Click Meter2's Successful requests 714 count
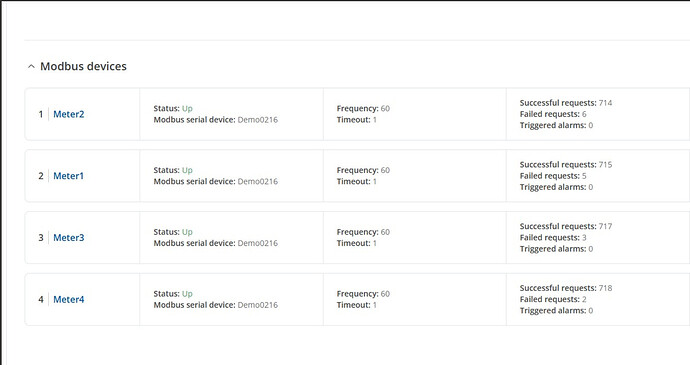The height and width of the screenshot is (365, 690). [x=605, y=103]
